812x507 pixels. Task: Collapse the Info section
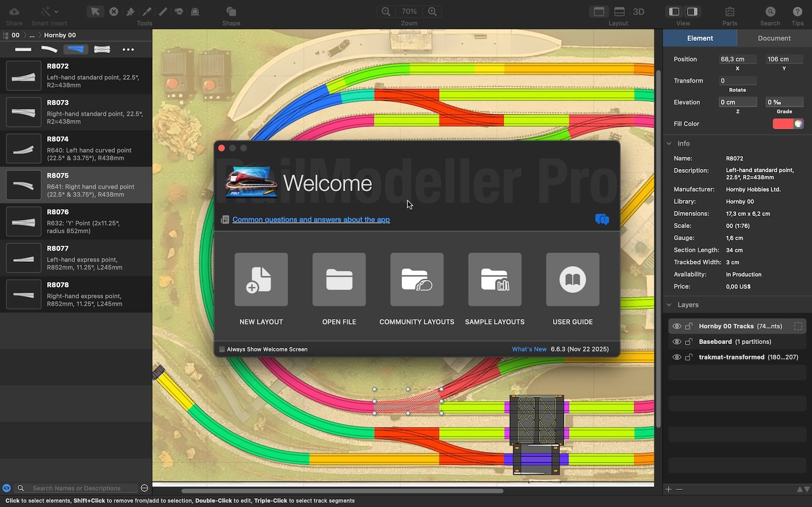(669, 144)
